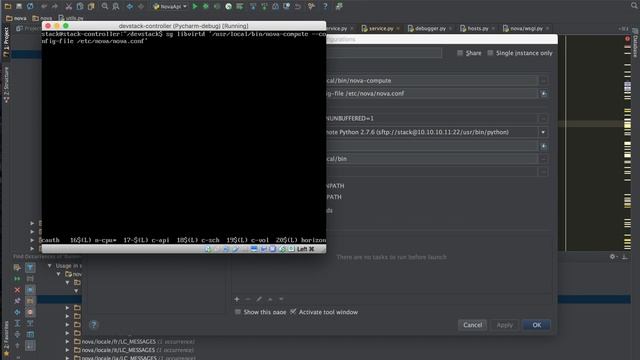Open the Remote Python 2.7.6 interpreter dropdown
Screen dimensions: 640x360
[x=543, y=132]
